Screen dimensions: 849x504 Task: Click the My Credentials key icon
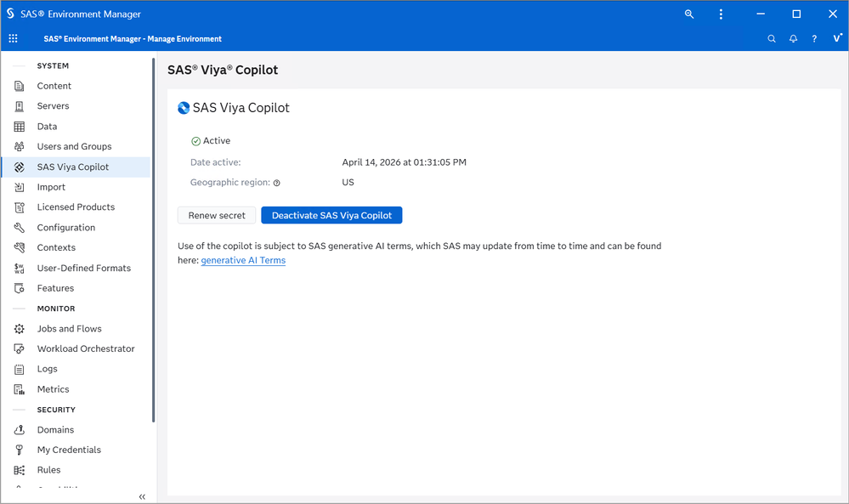pyautogui.click(x=19, y=450)
